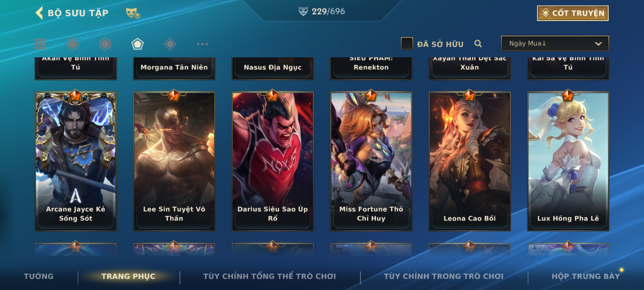Screen dimensions: 644x290
Task: Open the Lee Sin Tuyệt Vô Thần skin
Action: 174,161
